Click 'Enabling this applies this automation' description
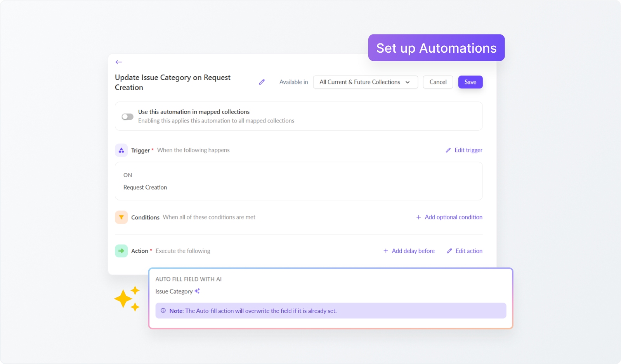The height and width of the screenshot is (364, 621). tap(216, 121)
